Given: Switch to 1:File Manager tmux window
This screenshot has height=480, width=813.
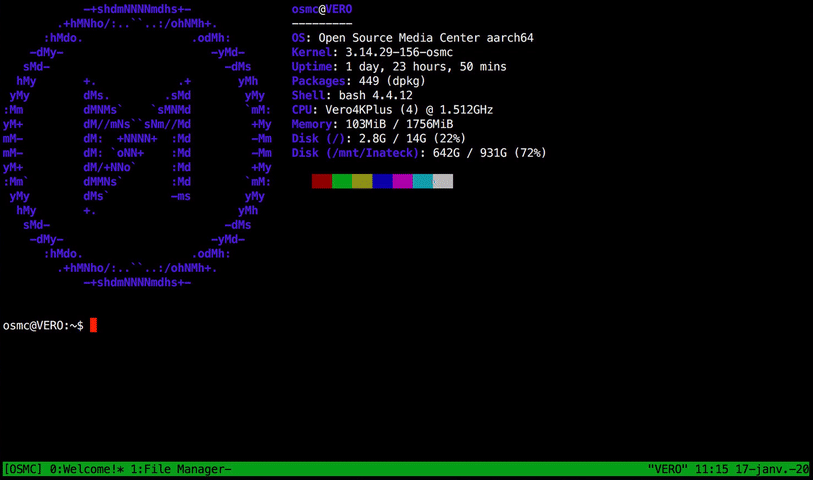Looking at the screenshot, I should (180, 469).
